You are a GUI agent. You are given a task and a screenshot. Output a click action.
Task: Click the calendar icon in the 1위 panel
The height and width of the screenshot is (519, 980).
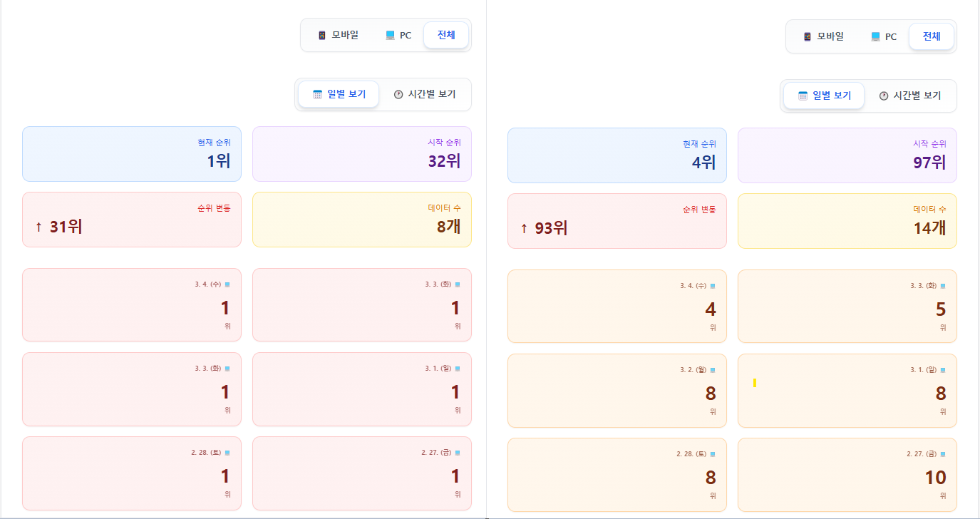(318, 94)
